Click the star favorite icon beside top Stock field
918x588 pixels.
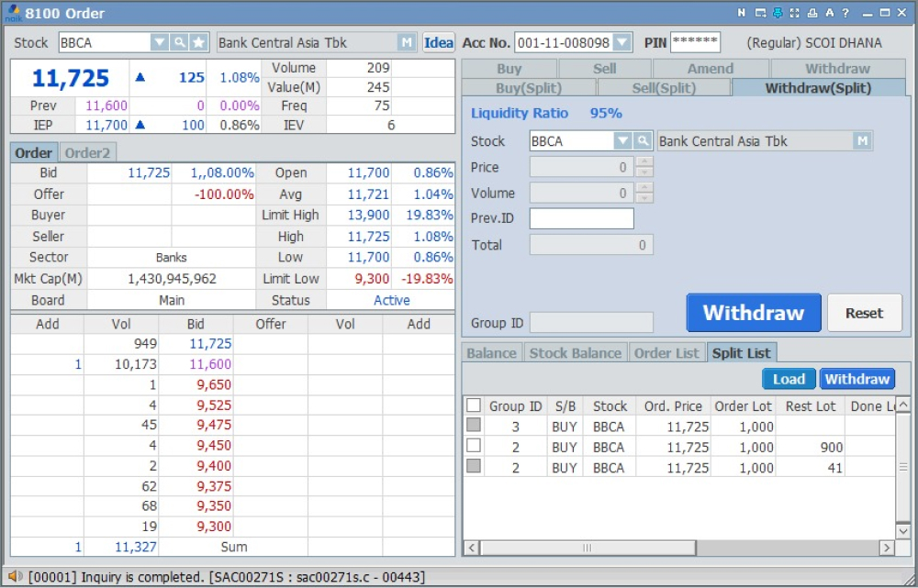tap(197, 43)
